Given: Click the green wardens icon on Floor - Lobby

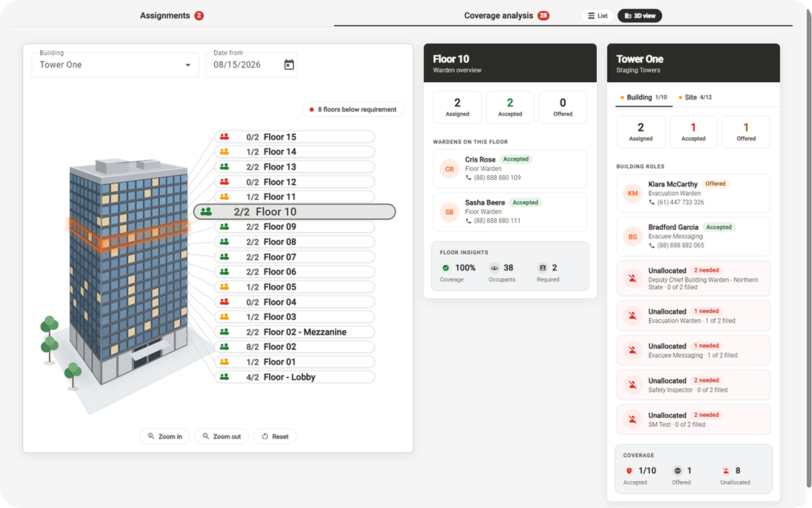Looking at the screenshot, I should [x=224, y=377].
